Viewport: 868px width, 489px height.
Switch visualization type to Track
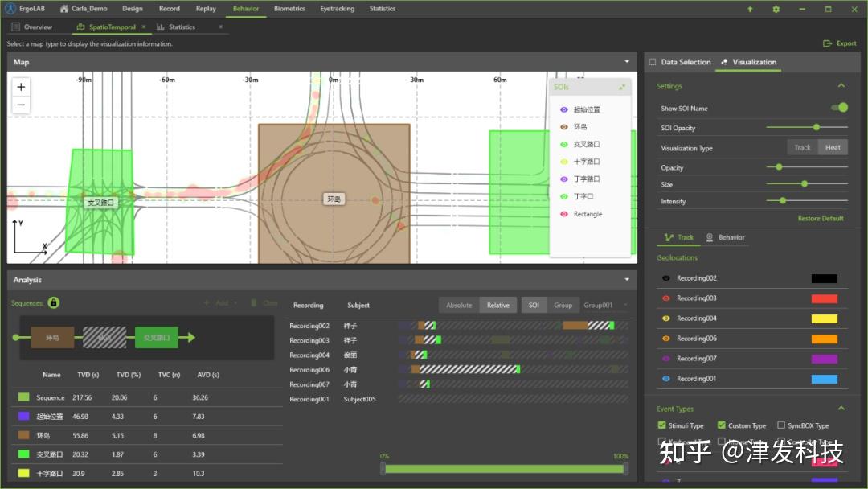[x=802, y=148]
